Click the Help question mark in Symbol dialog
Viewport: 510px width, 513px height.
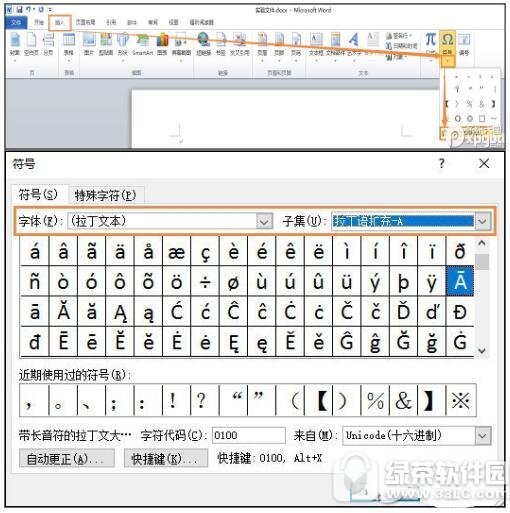tap(442, 163)
